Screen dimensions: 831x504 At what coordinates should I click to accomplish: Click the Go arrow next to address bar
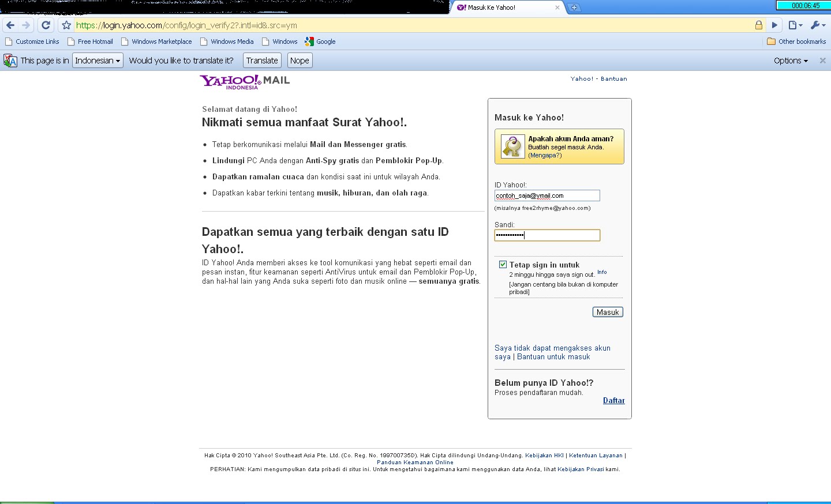[775, 25]
